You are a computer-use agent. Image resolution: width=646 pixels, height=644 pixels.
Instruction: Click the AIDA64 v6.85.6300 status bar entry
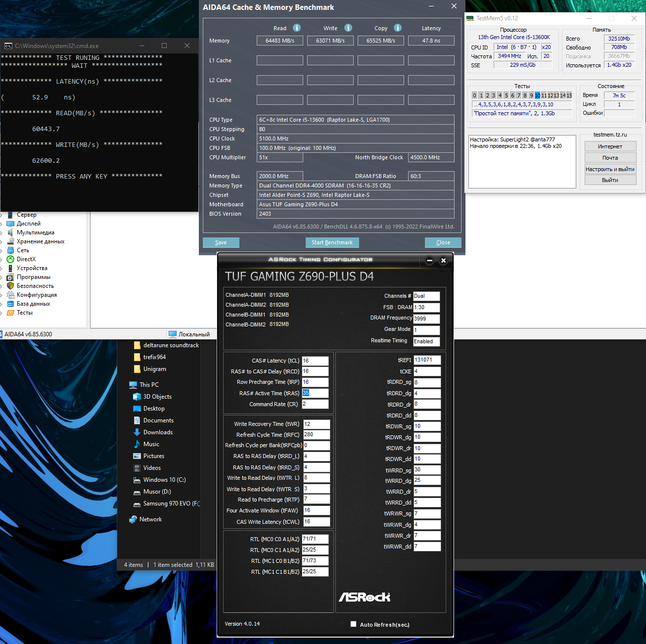28,334
